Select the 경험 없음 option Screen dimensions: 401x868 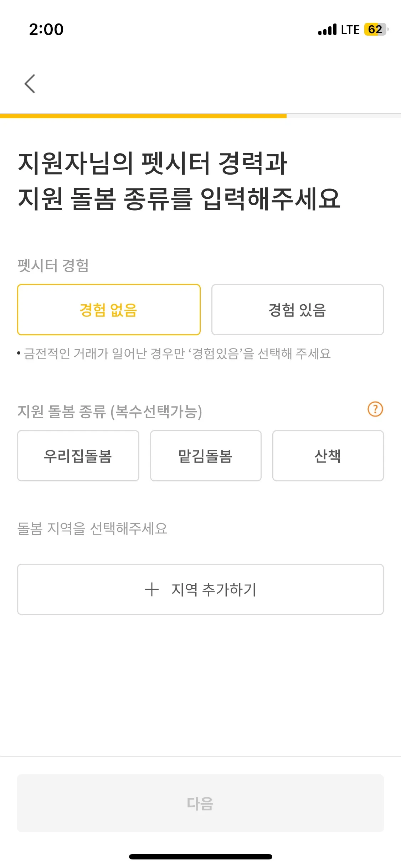pyautogui.click(x=109, y=310)
